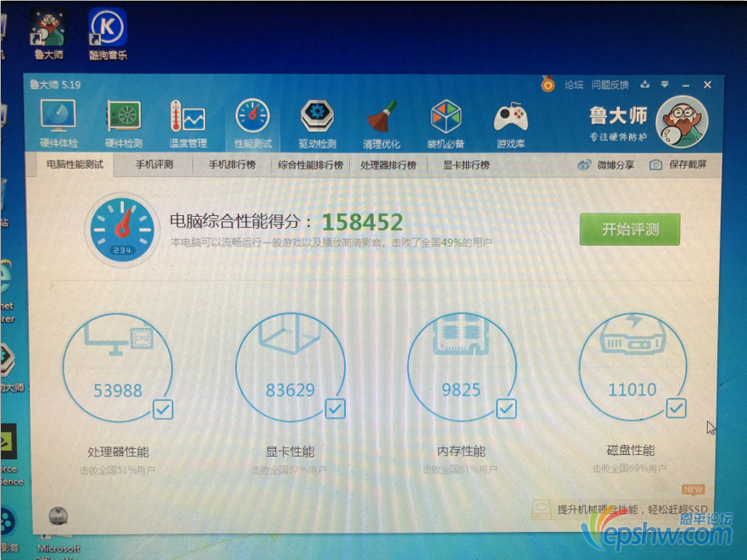Toggle the 处理器性能 checkbox
747x560 pixels.
(163, 409)
